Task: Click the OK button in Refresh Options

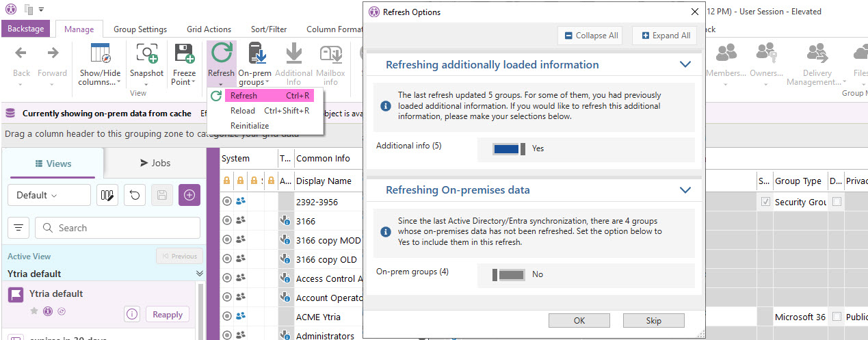Action: click(579, 320)
